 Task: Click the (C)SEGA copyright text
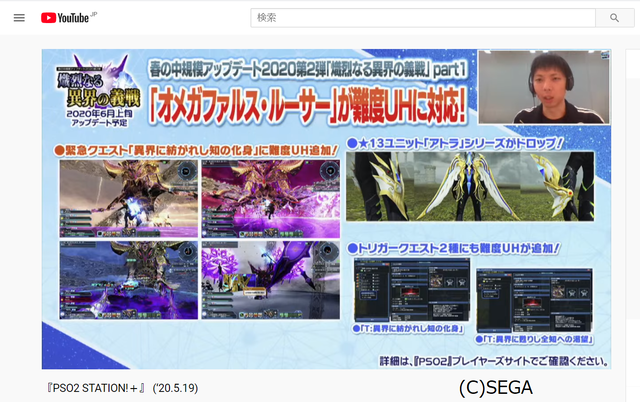click(x=496, y=387)
